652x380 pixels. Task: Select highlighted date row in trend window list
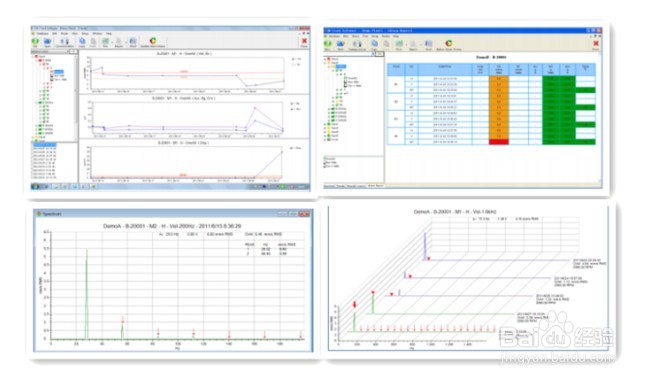(x=44, y=145)
